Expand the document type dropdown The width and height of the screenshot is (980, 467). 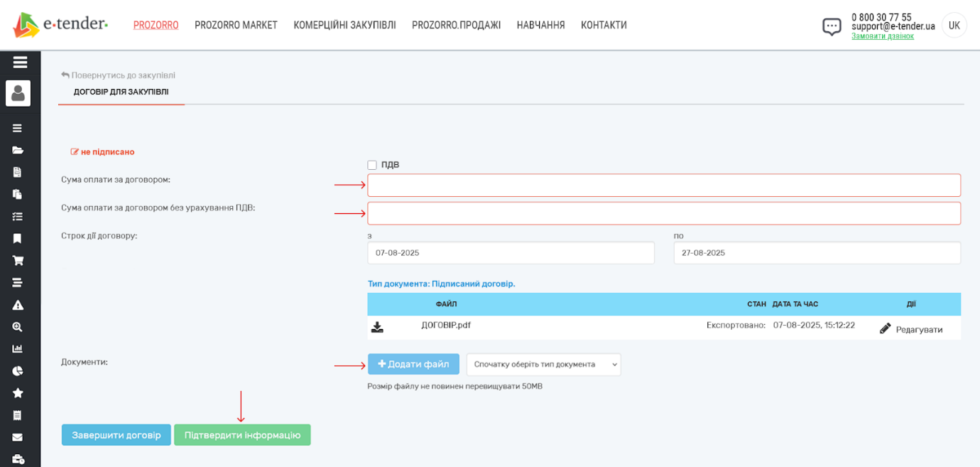543,365
